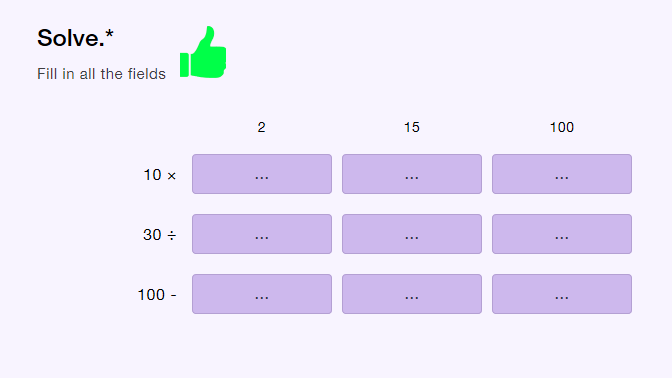Click the 'Fill in all the fields' hint
This screenshot has width=672, height=378.
[x=101, y=74]
